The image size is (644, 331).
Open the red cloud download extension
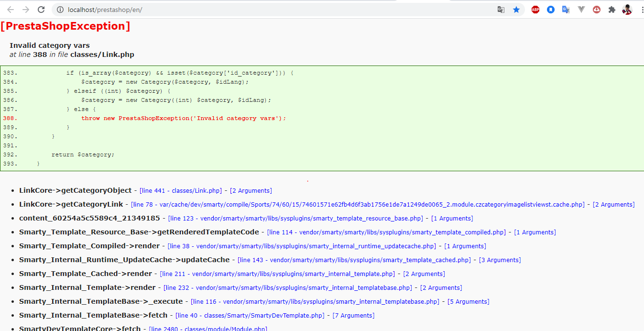tap(597, 10)
